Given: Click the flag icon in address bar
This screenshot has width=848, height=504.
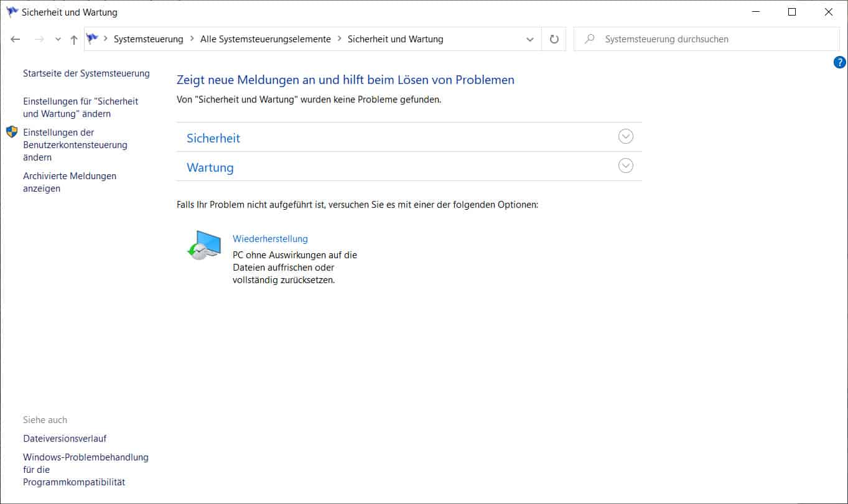Looking at the screenshot, I should 93,39.
